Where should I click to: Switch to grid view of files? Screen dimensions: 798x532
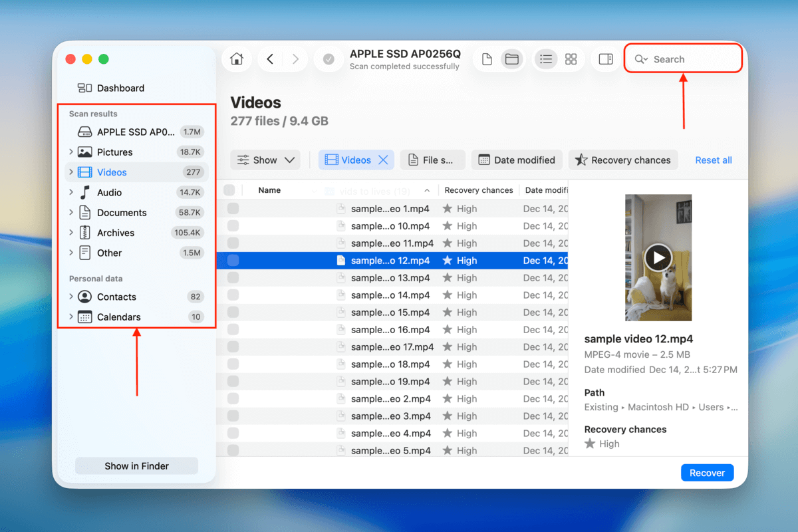tap(571, 59)
